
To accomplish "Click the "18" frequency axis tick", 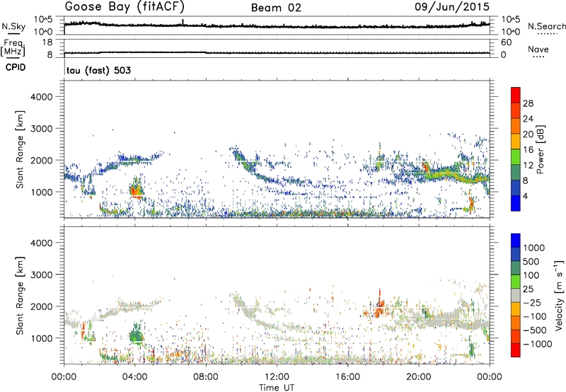I will click(47, 42).
